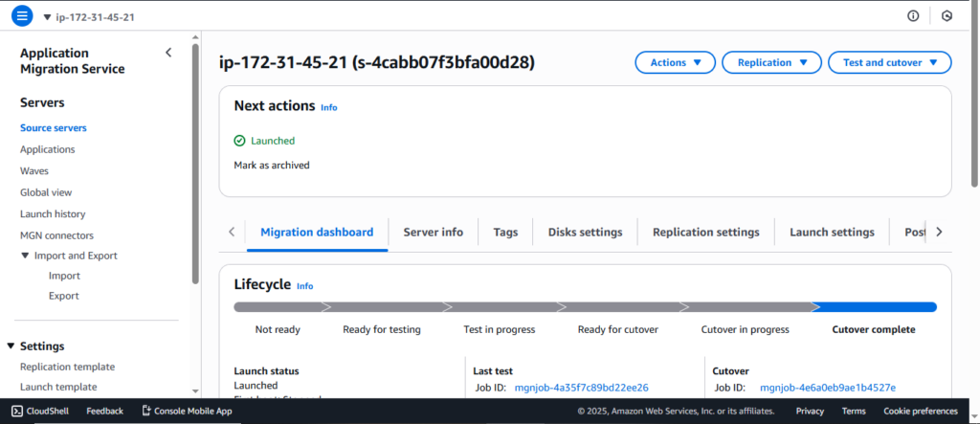Open the Actions dropdown
The height and width of the screenshot is (424, 980).
[675, 62]
